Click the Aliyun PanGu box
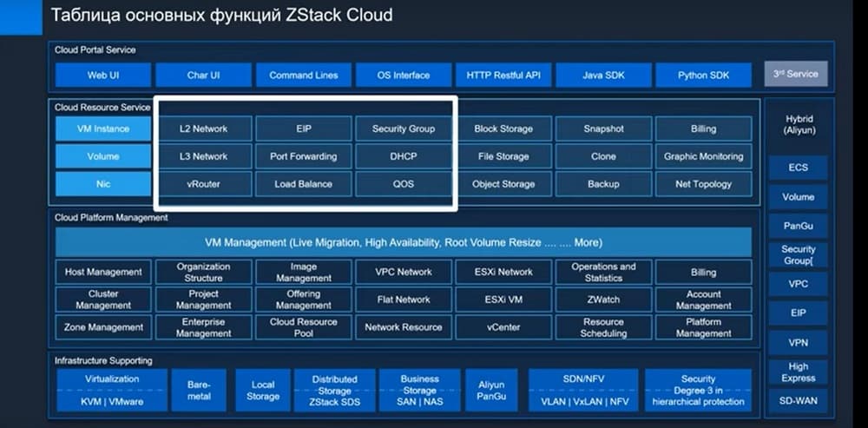868x428 pixels. click(491, 391)
